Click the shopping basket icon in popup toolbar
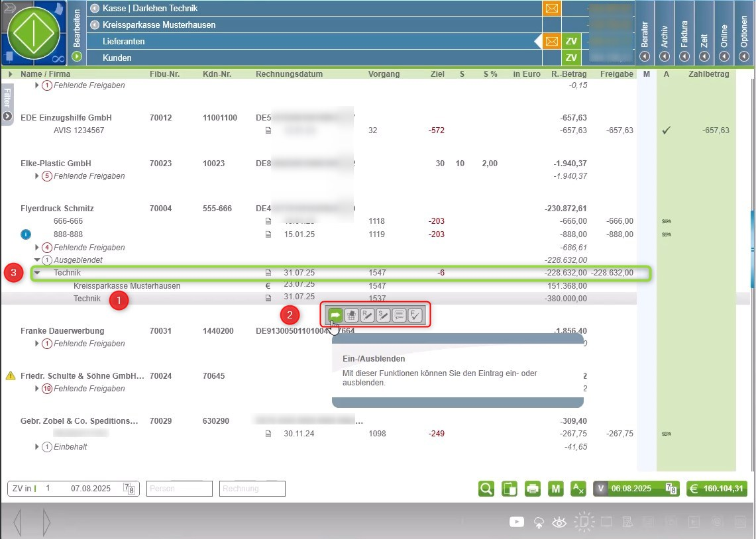Screen dimensions: 756x539 [x=351, y=315]
